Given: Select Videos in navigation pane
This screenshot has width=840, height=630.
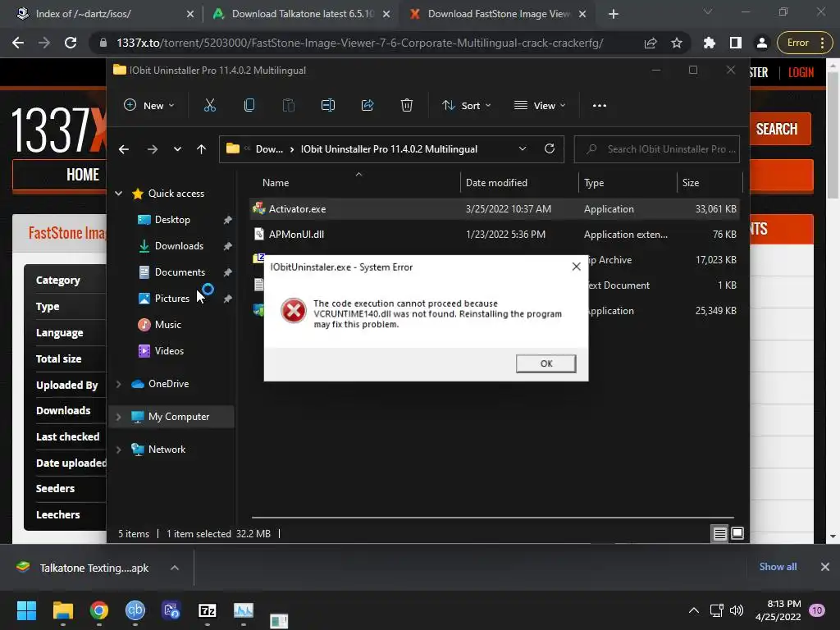Looking at the screenshot, I should click(169, 351).
